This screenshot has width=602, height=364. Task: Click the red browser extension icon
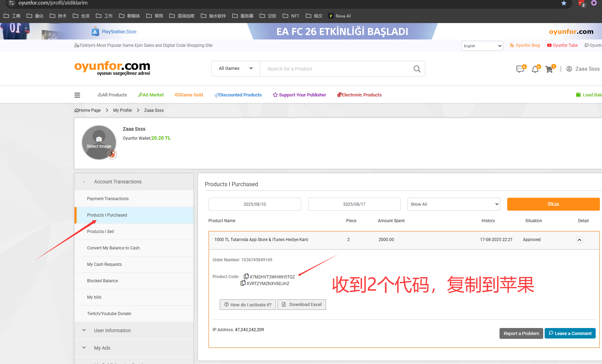(581, 3)
